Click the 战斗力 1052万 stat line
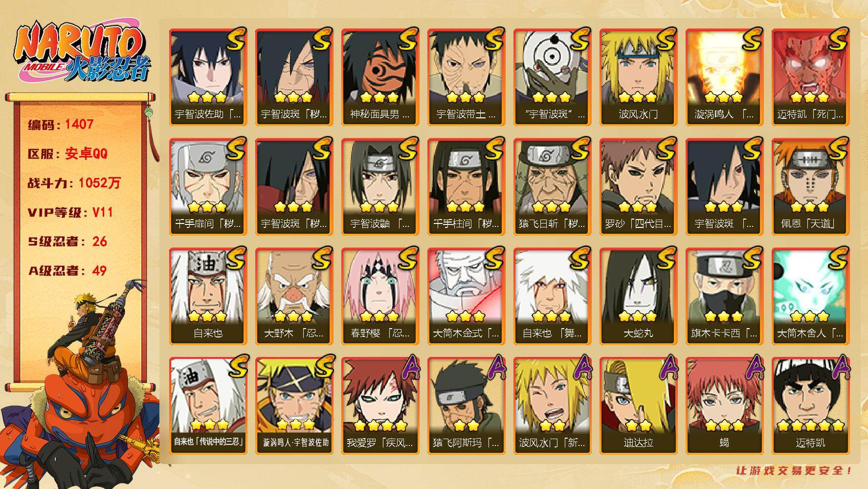Viewport: 868px width, 489px height. 74,183
